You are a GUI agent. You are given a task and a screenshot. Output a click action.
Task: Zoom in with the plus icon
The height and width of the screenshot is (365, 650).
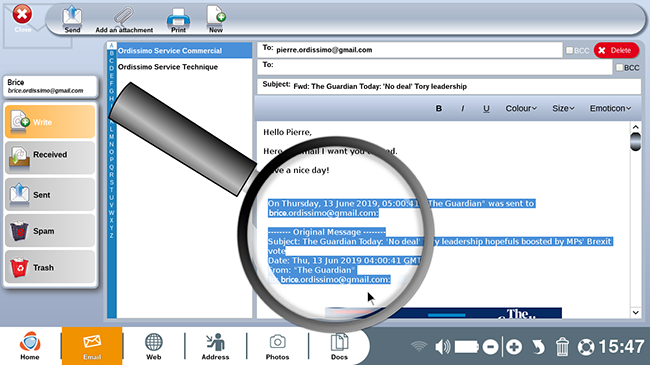pos(514,347)
